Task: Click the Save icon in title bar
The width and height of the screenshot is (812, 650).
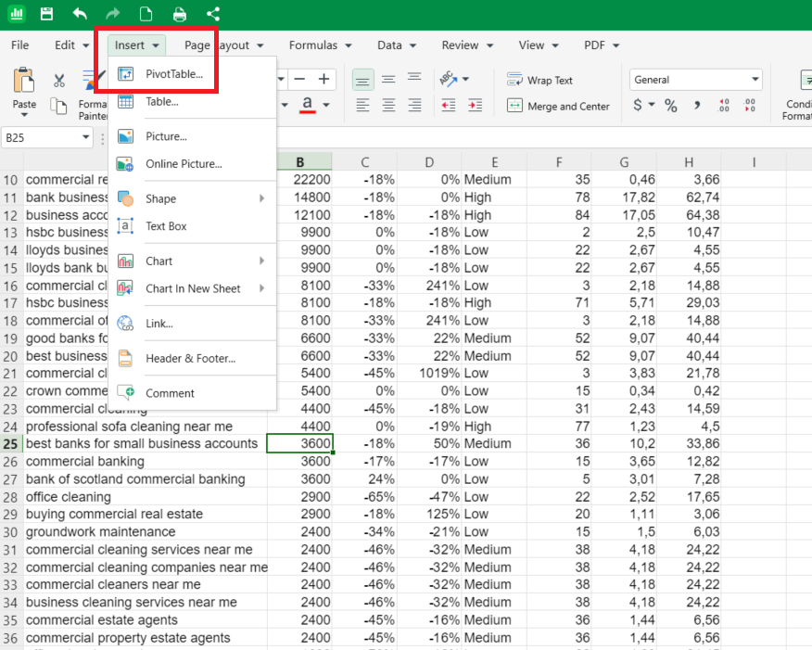Action: pyautogui.click(x=47, y=14)
